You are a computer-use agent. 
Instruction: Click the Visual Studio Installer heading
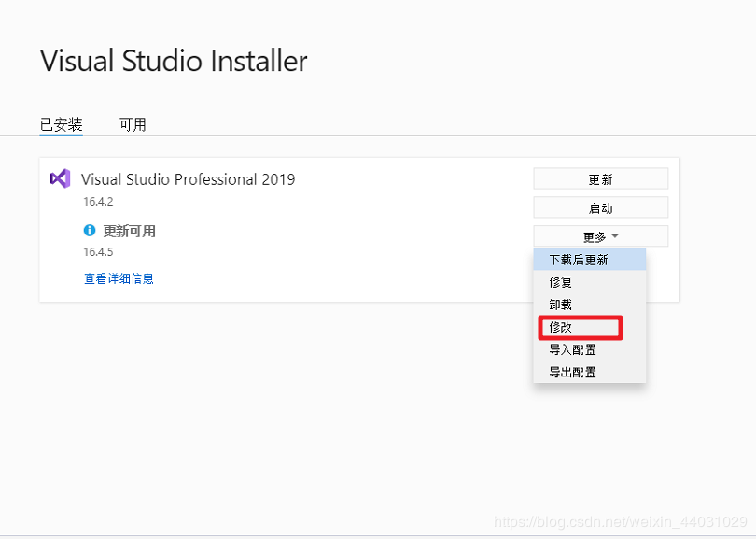coord(174,62)
